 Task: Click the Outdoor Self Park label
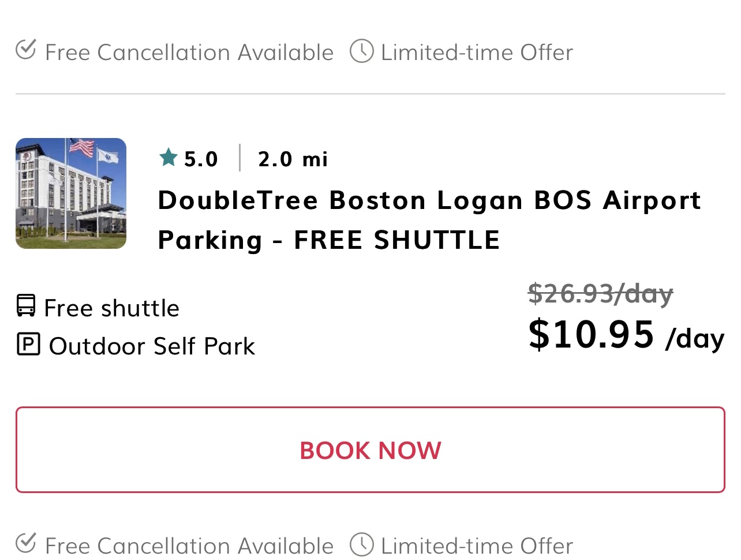[152, 346]
